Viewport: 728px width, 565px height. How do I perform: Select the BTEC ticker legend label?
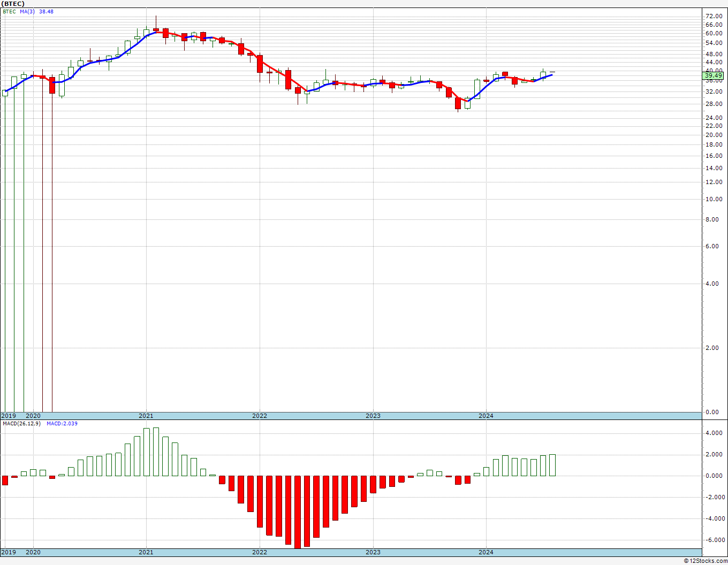pos(9,11)
